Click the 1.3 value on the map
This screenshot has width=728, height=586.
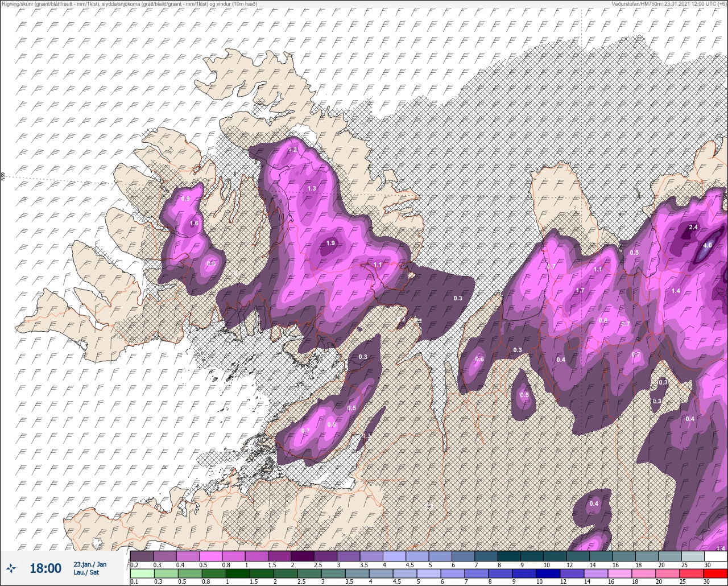click(x=312, y=188)
